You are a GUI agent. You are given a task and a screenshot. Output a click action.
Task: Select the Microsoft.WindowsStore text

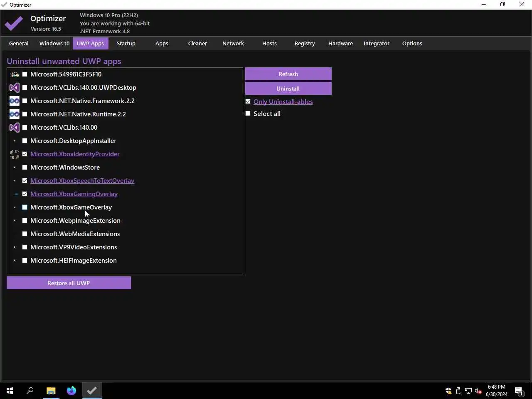[x=65, y=167]
